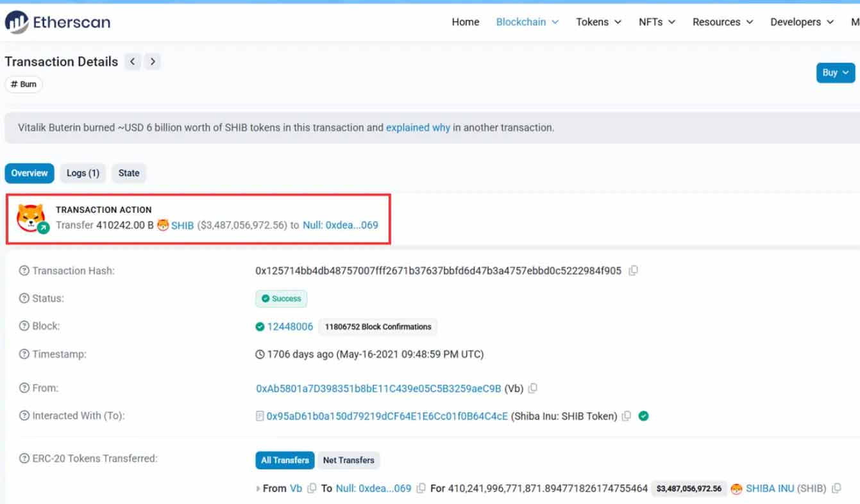Image resolution: width=860 pixels, height=504 pixels.
Task: Expand the ERC-20 transfer row arrow
Action: [x=258, y=489]
